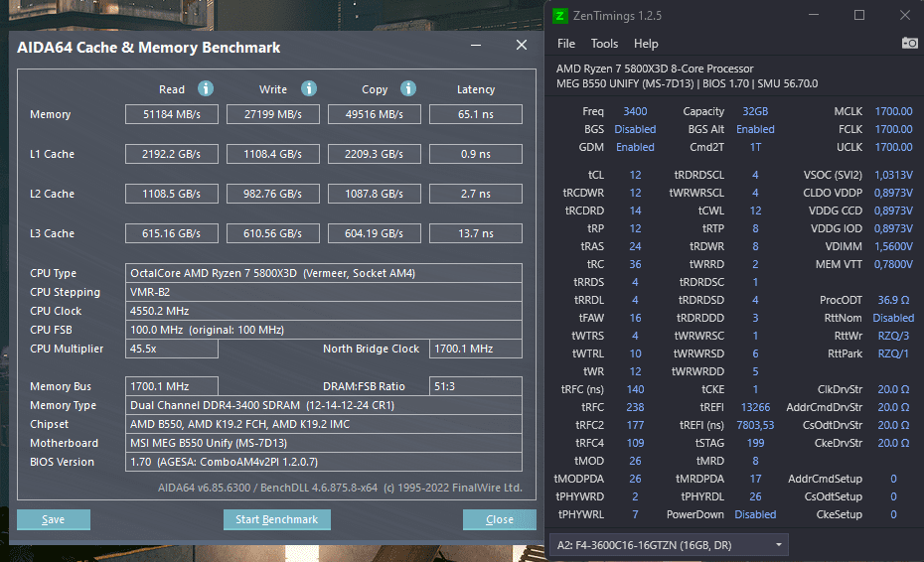Click the CPU Type field with Ryzen 7 5800X3D
924x562 pixels.
[x=324, y=273]
